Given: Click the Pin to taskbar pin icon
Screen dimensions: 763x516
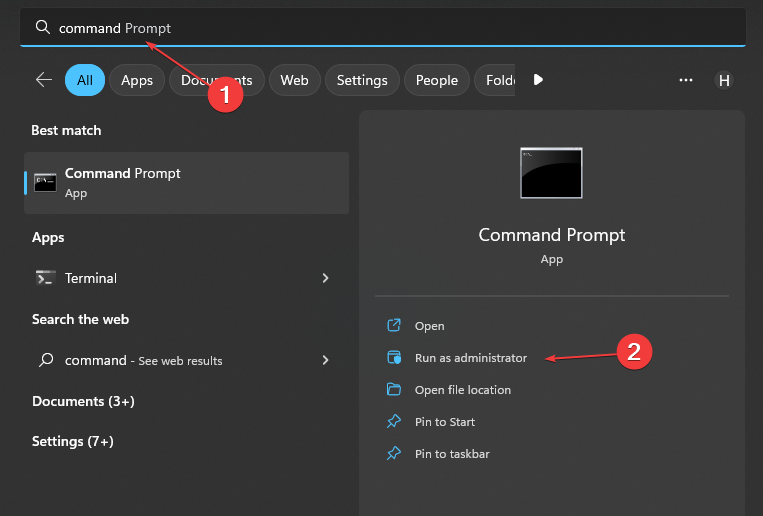Looking at the screenshot, I should pos(394,454).
